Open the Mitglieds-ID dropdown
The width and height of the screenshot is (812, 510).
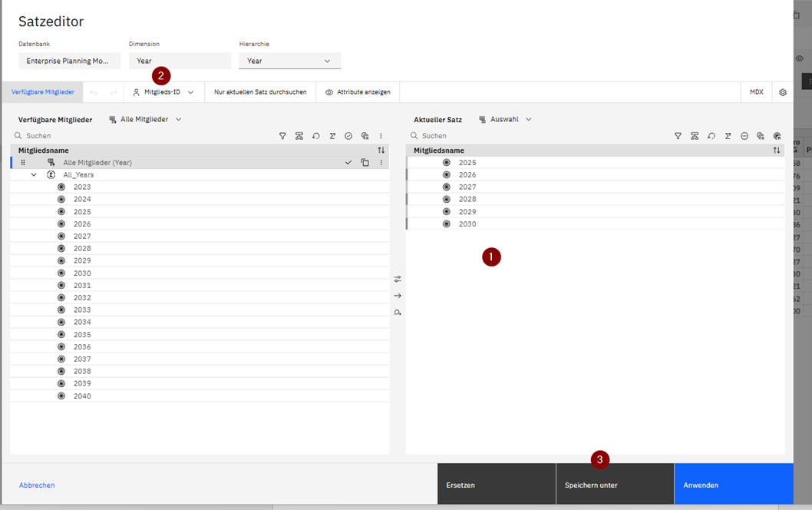[163, 92]
